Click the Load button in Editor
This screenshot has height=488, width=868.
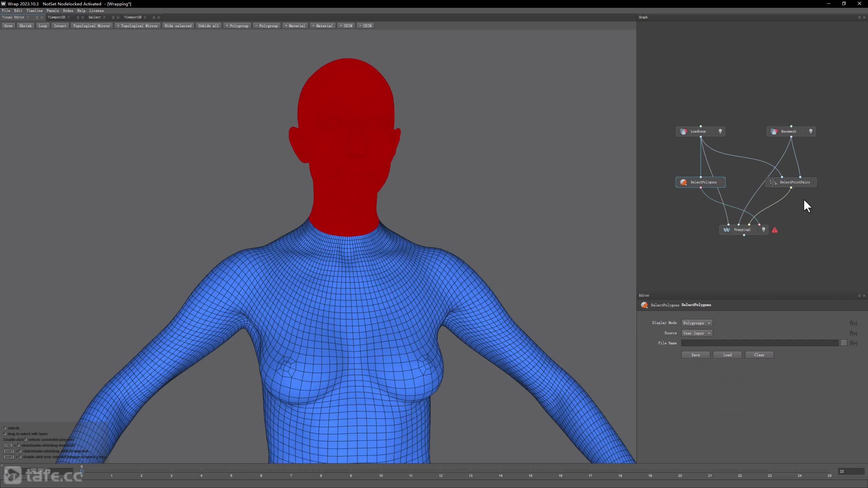coord(728,355)
